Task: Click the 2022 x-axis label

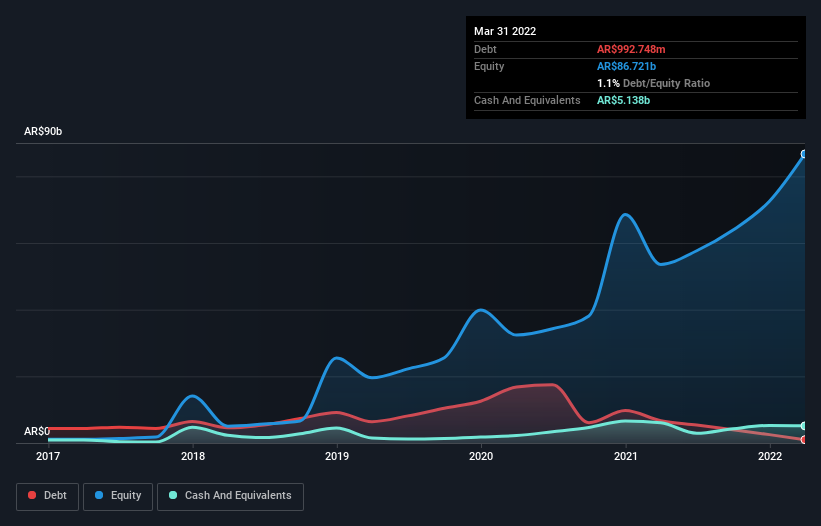Action: point(770,456)
